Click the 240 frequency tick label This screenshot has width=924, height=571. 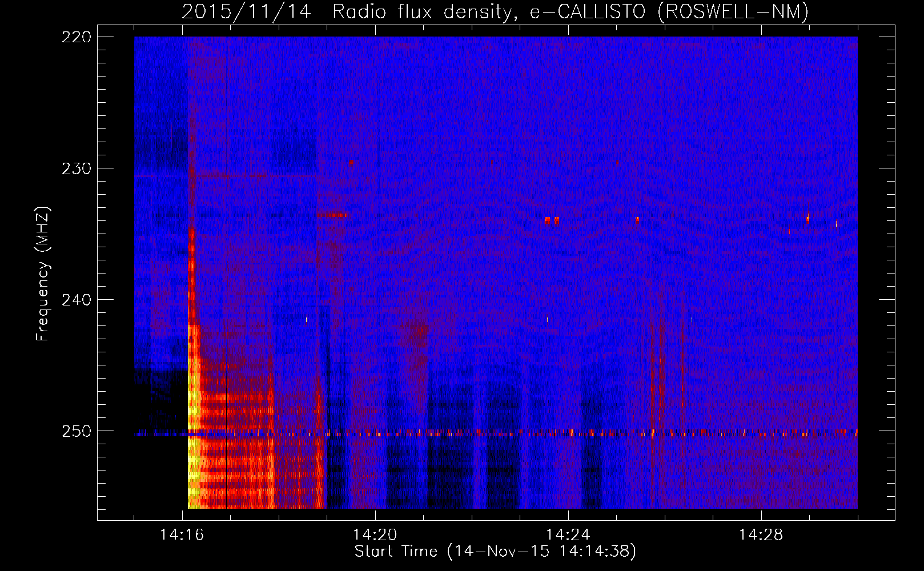pyautogui.click(x=77, y=300)
